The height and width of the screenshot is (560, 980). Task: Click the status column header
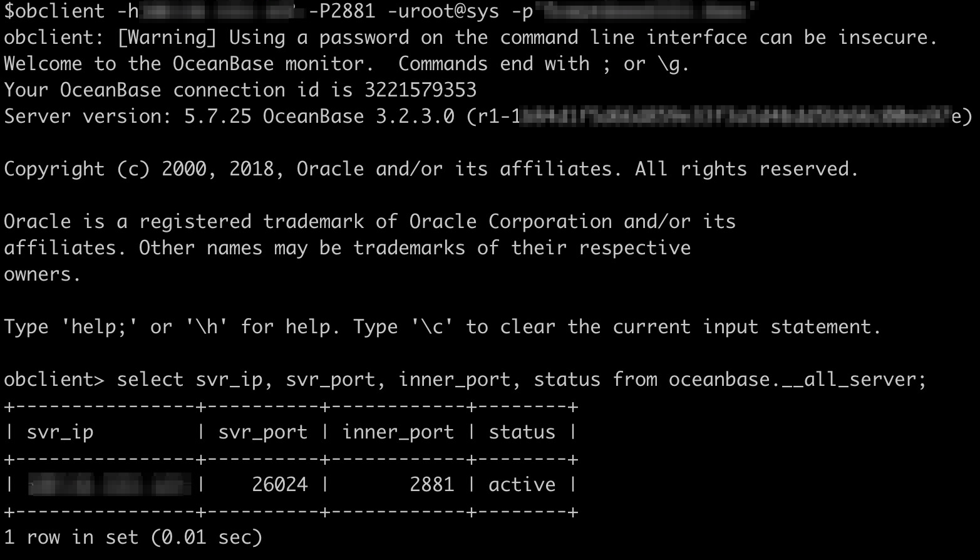(522, 432)
